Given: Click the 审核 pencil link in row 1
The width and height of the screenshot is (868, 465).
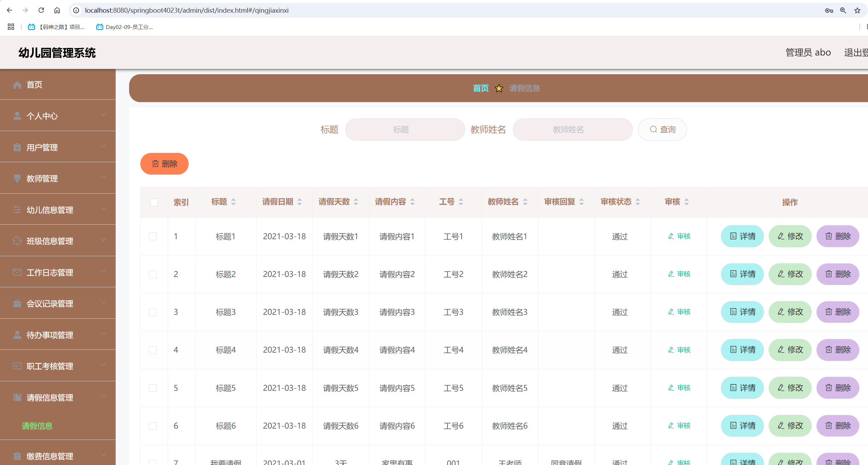Looking at the screenshot, I should (x=679, y=236).
